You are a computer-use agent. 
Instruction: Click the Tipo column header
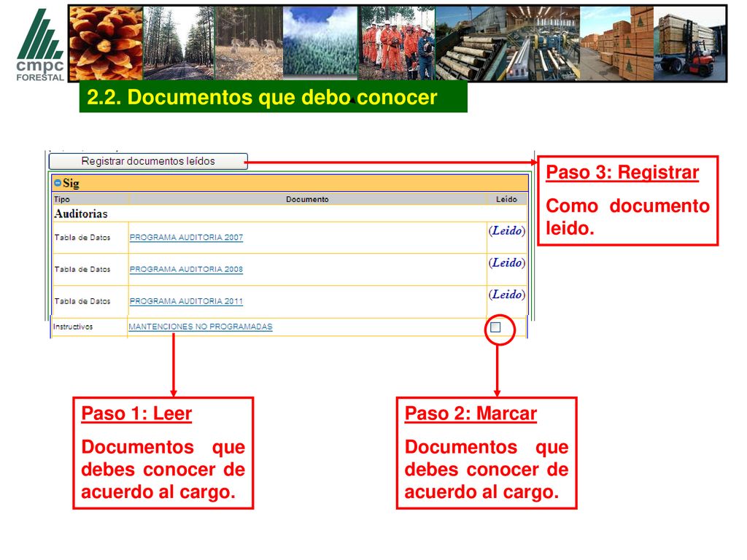62,199
